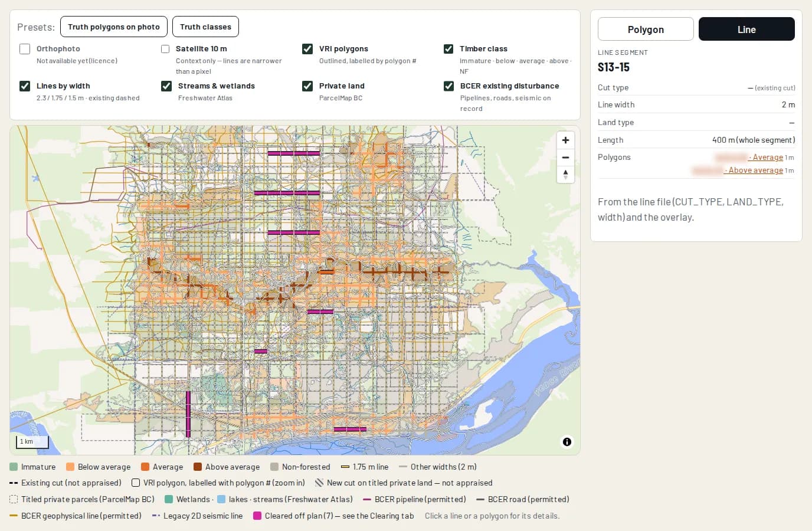Enable the Orthophoto layer checkbox
812x531 pixels.
[x=25, y=49]
